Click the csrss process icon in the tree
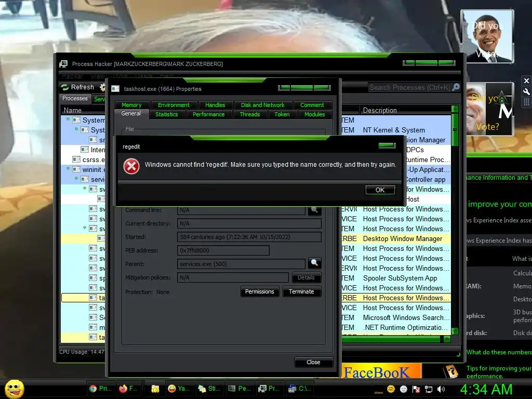 (x=76, y=159)
